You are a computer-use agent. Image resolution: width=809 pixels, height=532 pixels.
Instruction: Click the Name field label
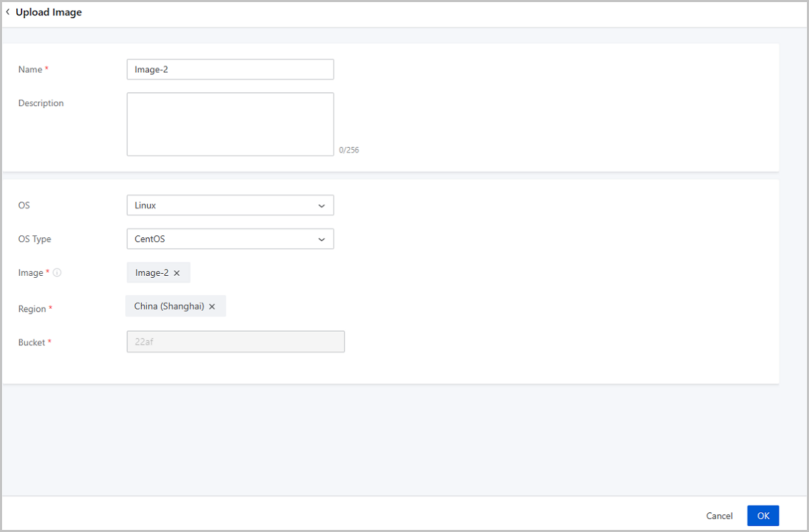(30, 69)
